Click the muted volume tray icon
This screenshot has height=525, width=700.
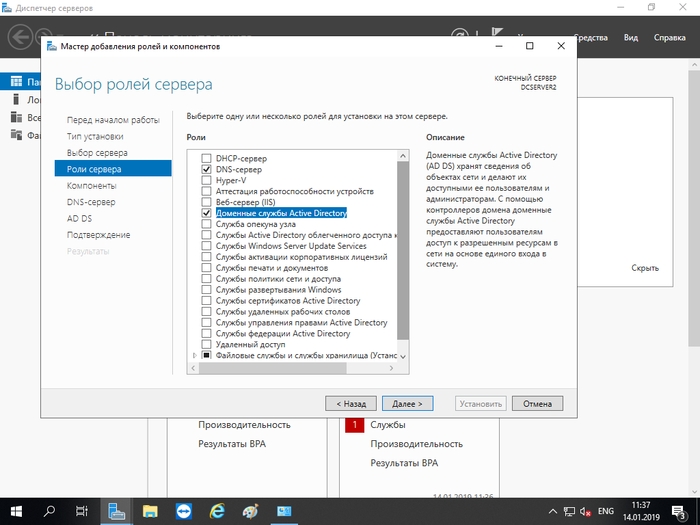585,511
